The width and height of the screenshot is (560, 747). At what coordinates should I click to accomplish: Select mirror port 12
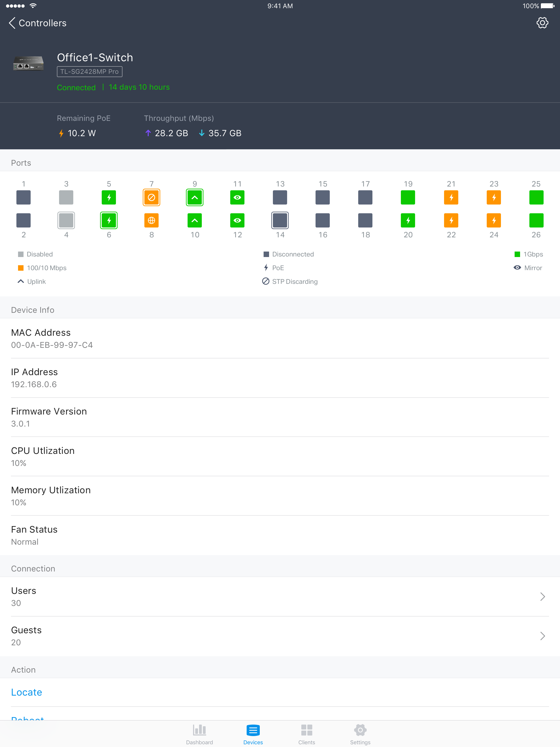pos(237,221)
